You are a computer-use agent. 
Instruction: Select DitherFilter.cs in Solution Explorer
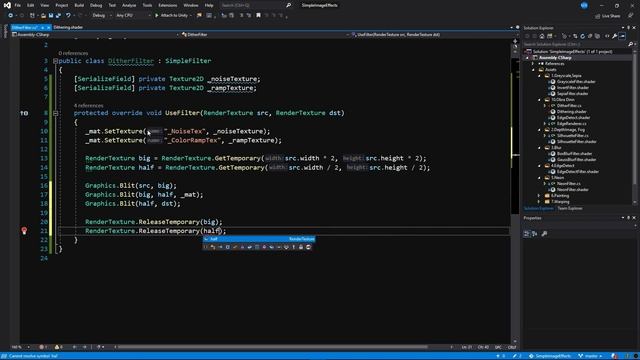[x=569, y=106]
